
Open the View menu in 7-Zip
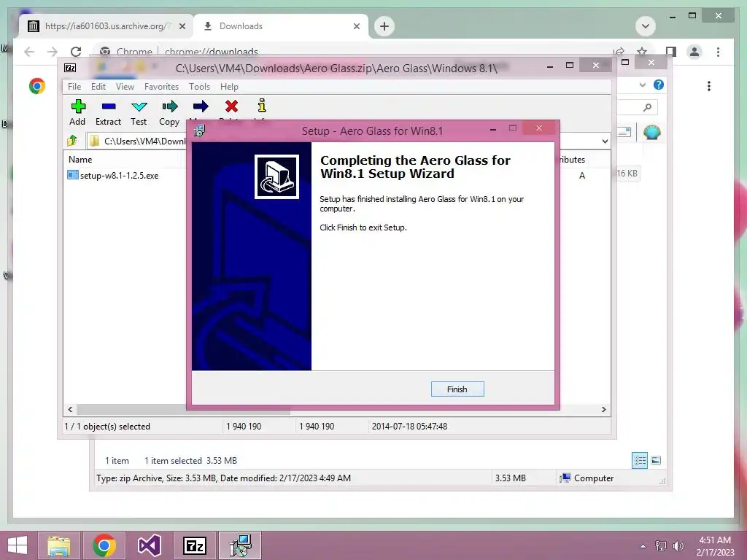coord(125,87)
